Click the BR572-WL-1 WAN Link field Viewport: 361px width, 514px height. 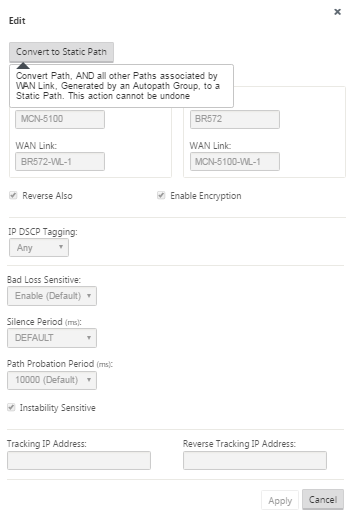click(60, 162)
